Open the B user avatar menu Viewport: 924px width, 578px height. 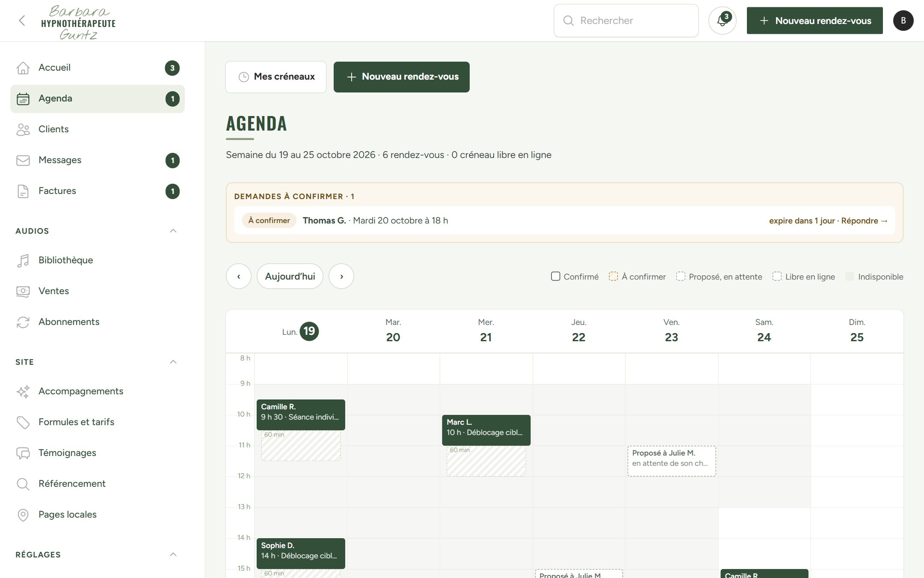click(x=903, y=21)
